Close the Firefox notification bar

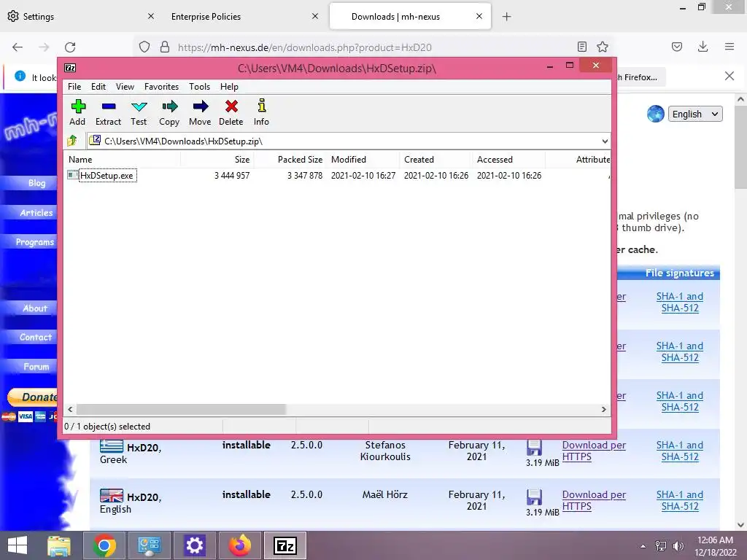[729, 76]
